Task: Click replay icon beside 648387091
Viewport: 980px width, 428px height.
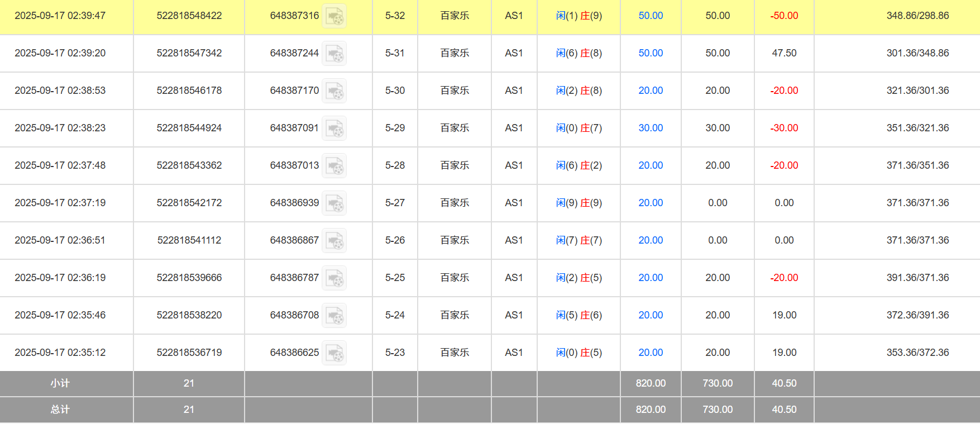Action: (334, 129)
